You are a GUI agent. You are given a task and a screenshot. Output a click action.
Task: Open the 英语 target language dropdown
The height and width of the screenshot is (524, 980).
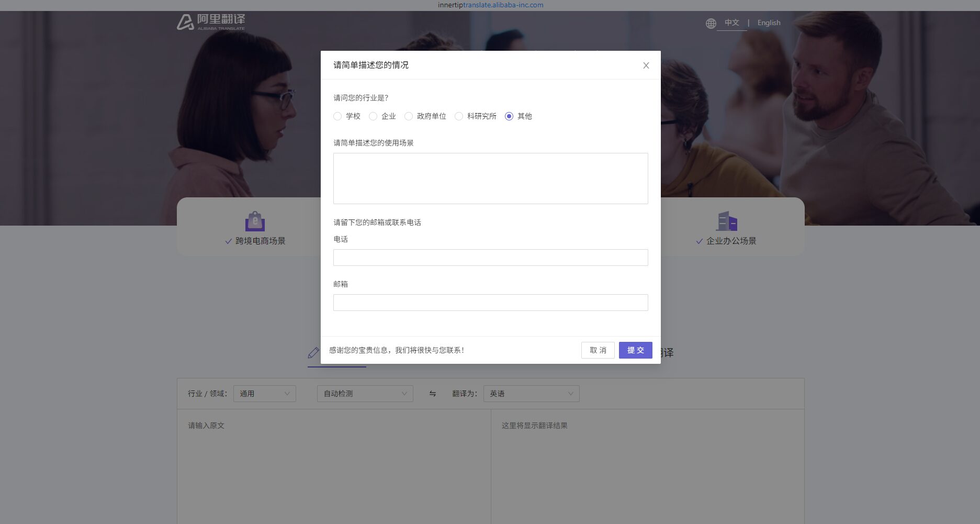531,393
